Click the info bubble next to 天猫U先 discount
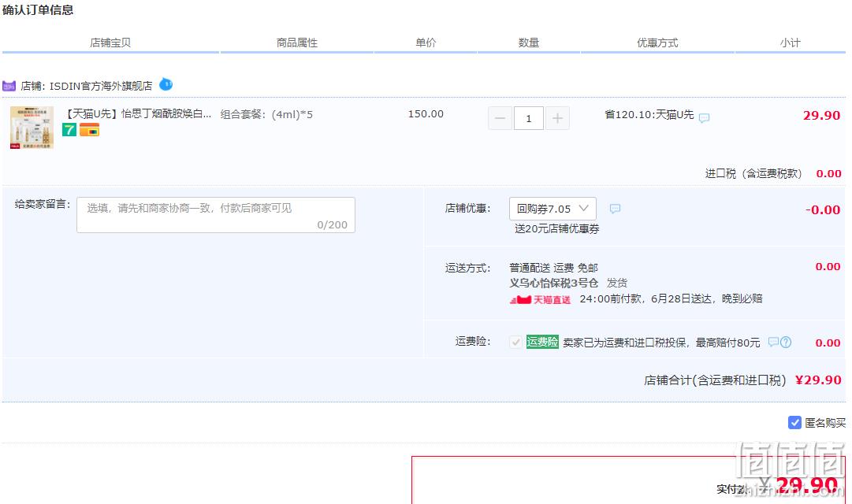 click(x=704, y=118)
